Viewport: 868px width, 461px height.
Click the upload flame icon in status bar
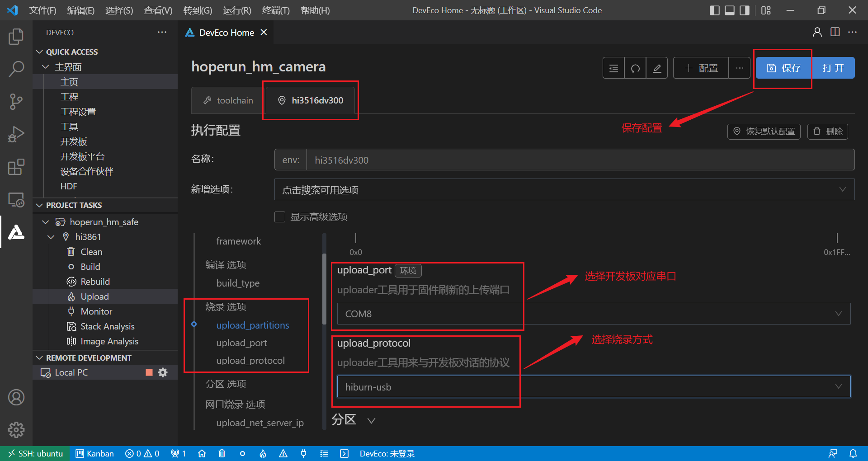[263, 453]
